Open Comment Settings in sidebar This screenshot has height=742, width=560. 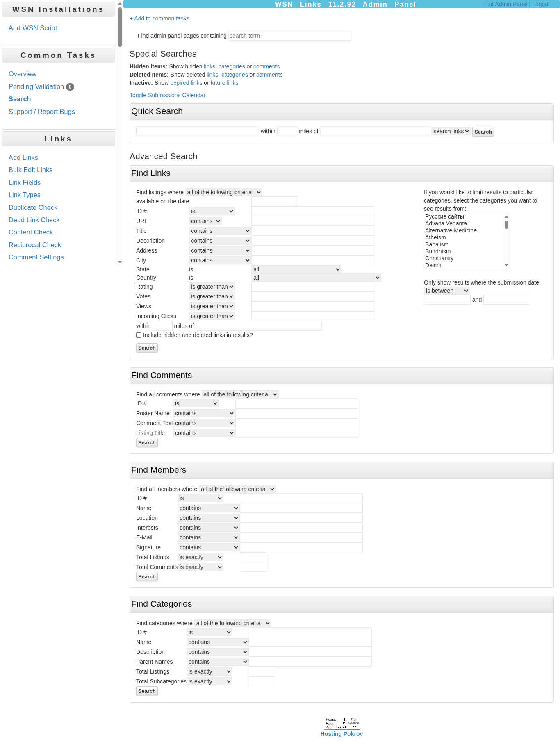[36, 257]
